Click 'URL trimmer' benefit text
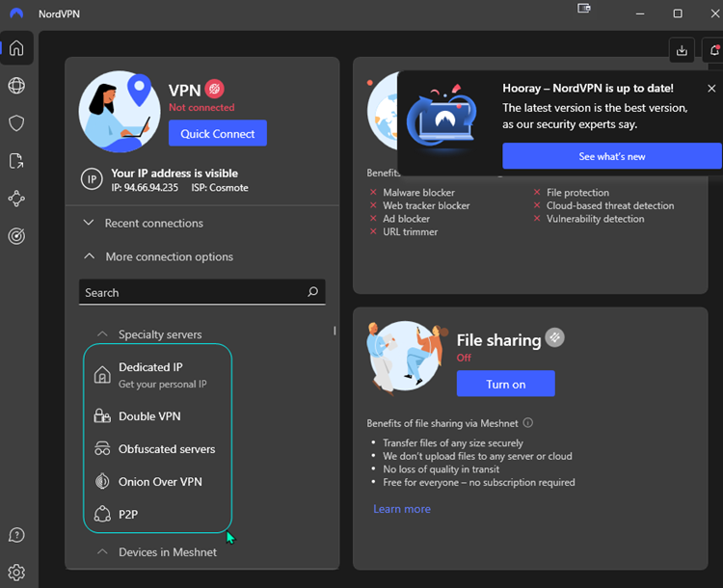The width and height of the screenshot is (723, 588). pyautogui.click(x=411, y=232)
